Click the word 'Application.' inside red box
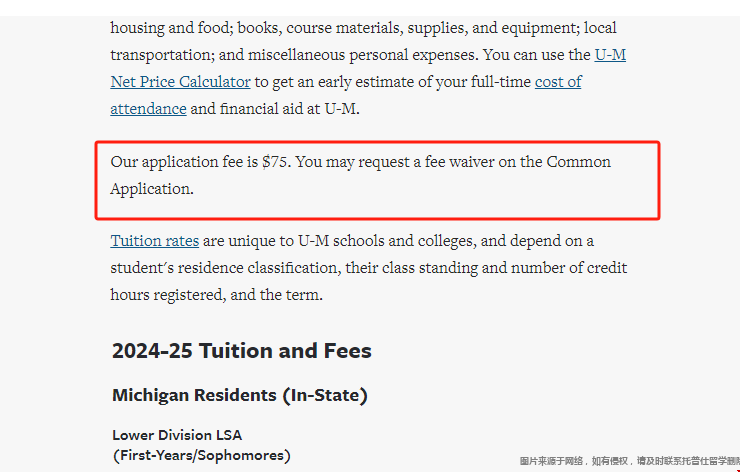 pos(152,189)
